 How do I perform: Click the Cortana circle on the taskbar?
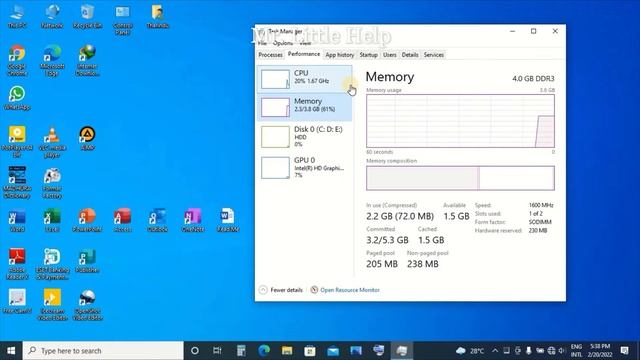(x=195, y=351)
